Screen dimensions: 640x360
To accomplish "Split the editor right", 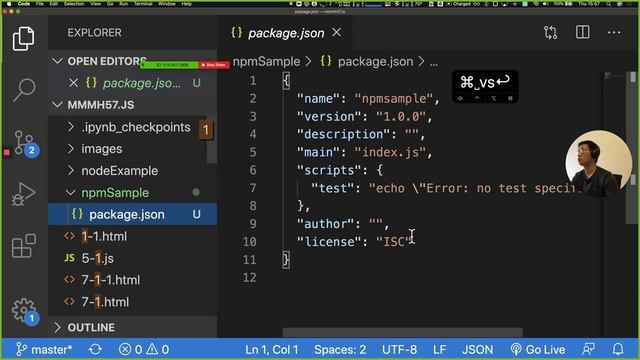I will (582, 32).
